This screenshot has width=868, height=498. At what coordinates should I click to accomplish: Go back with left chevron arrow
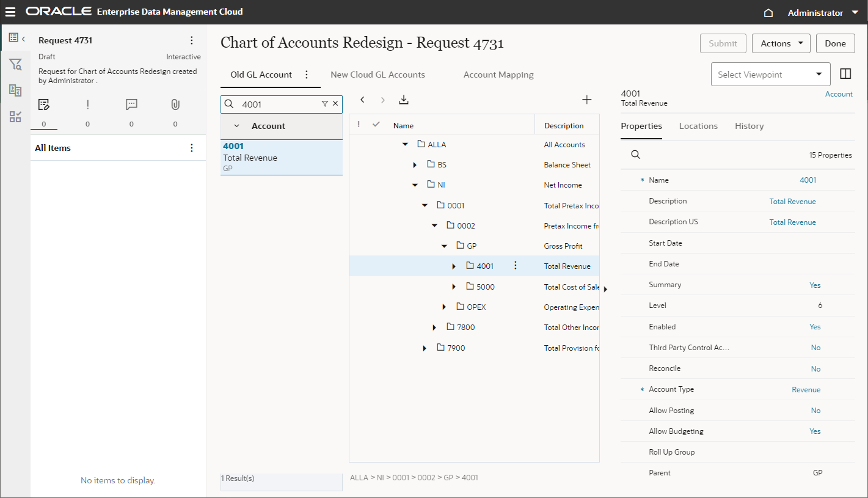[x=362, y=100]
